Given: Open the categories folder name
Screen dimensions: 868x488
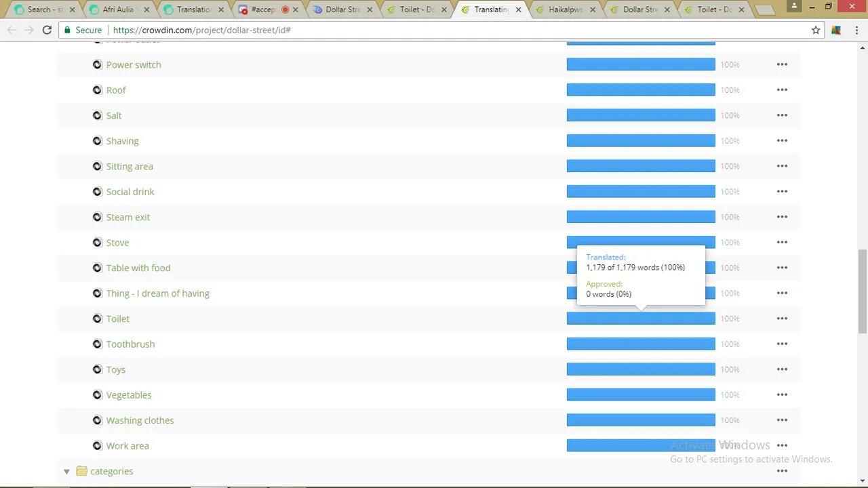Looking at the screenshot, I should tap(112, 471).
